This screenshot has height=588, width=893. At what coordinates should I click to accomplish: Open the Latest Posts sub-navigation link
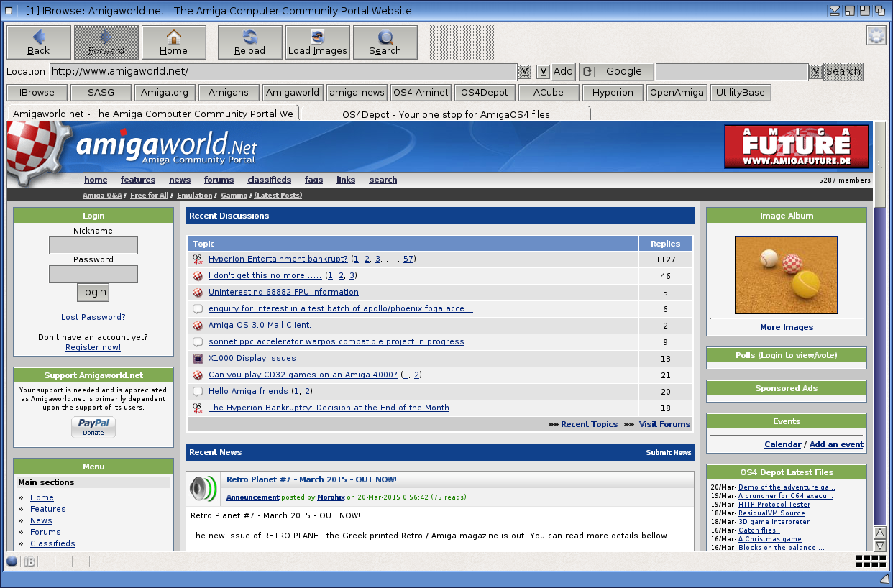278,196
